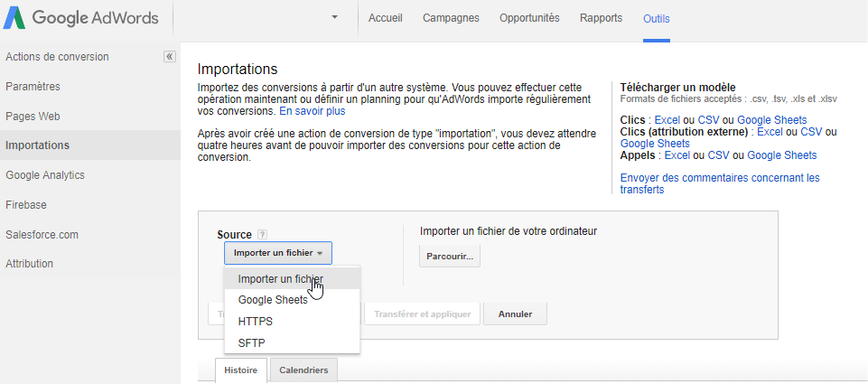Viewport: 868px width, 384px height.
Task: Download the Appels CSV template
Action: pos(719,155)
